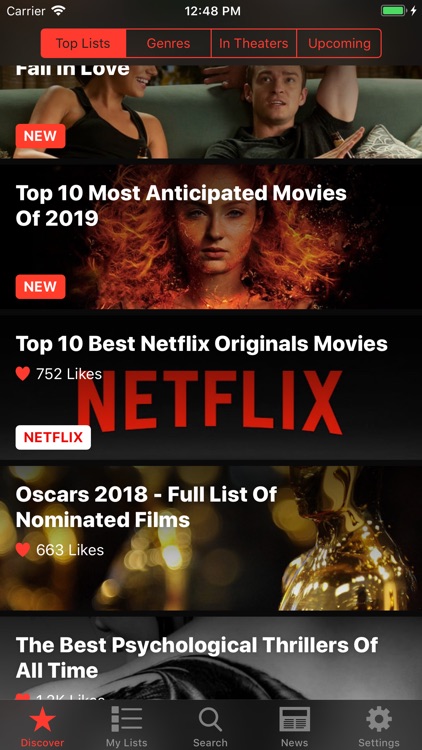
Task: Tap the Wi-Fi icon in status bar
Action: coord(58,11)
